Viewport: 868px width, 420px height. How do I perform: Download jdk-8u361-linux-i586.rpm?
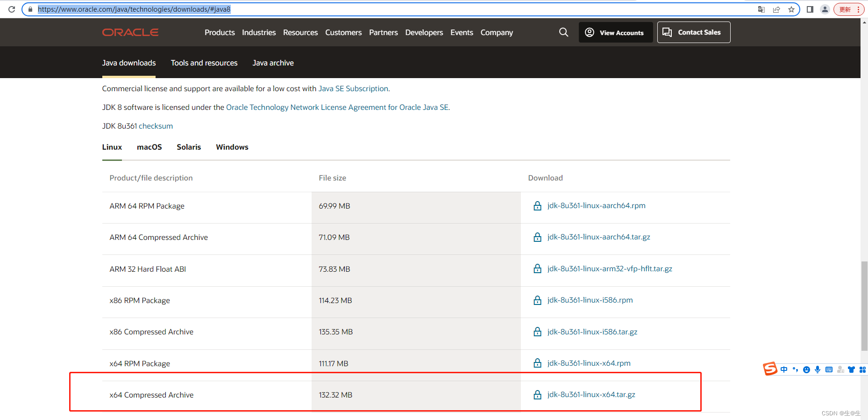click(590, 300)
